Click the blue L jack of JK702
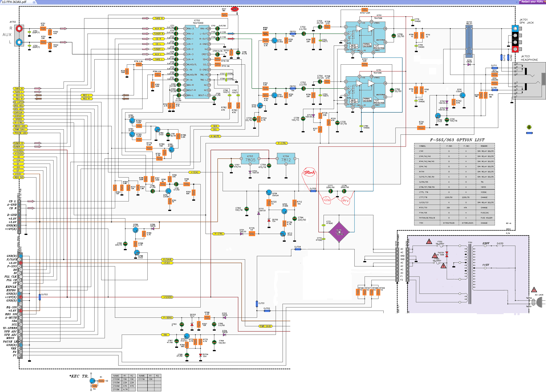The image size is (546, 392). click(19, 42)
